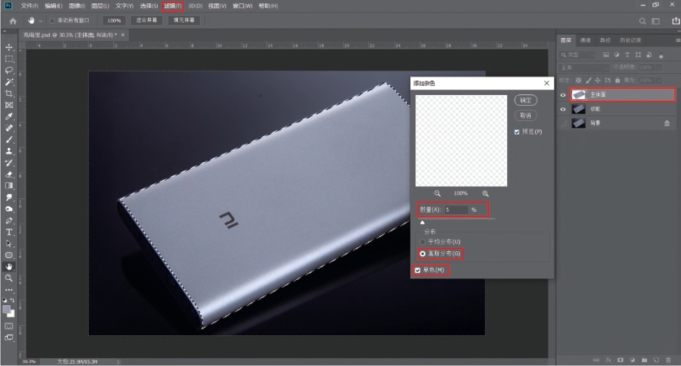Toggle the 预览(P) preview checkbox
681x366 pixels.
(517, 132)
